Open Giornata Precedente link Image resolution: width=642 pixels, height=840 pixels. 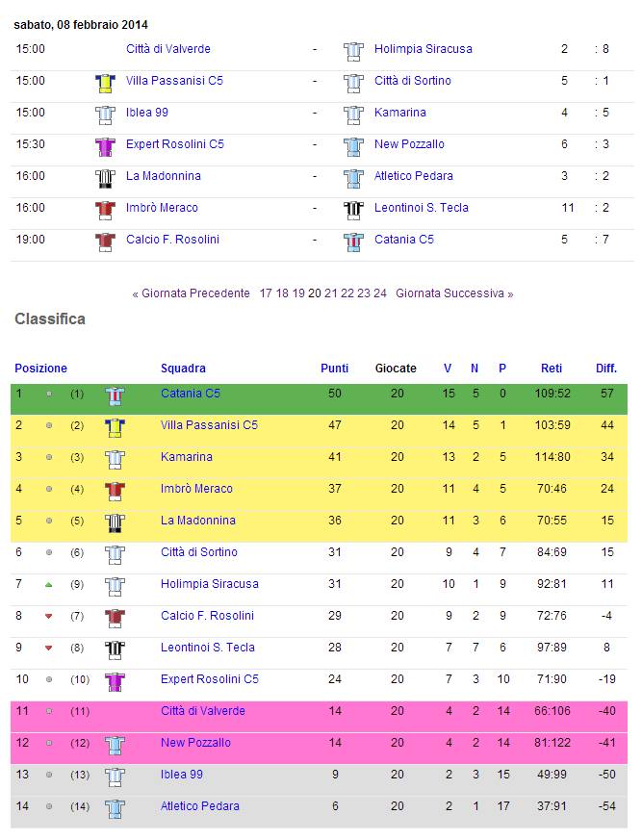191,293
